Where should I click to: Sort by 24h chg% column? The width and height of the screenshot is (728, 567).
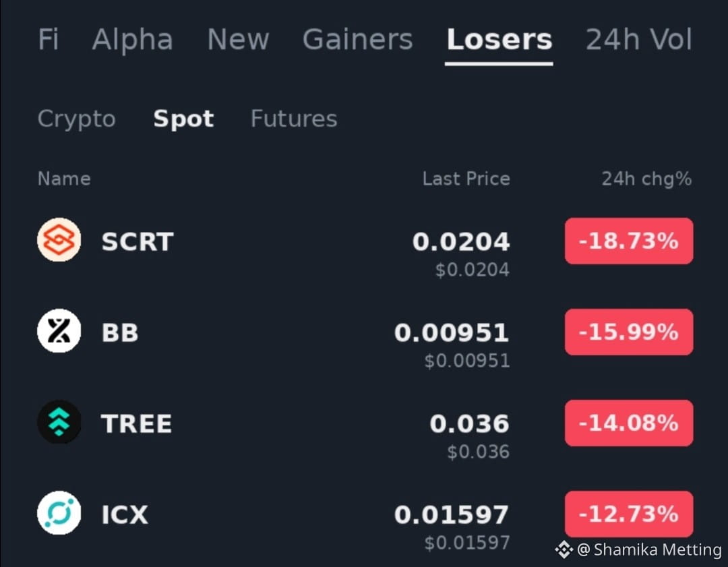pos(646,179)
